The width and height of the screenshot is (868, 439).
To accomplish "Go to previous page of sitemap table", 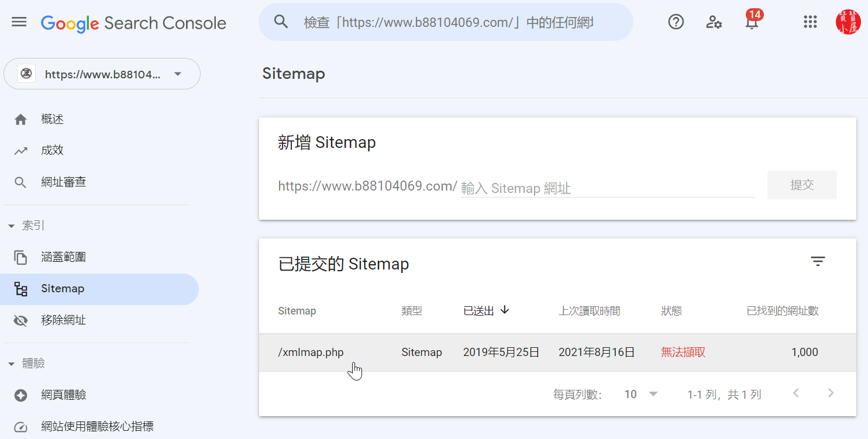I will click(795, 393).
